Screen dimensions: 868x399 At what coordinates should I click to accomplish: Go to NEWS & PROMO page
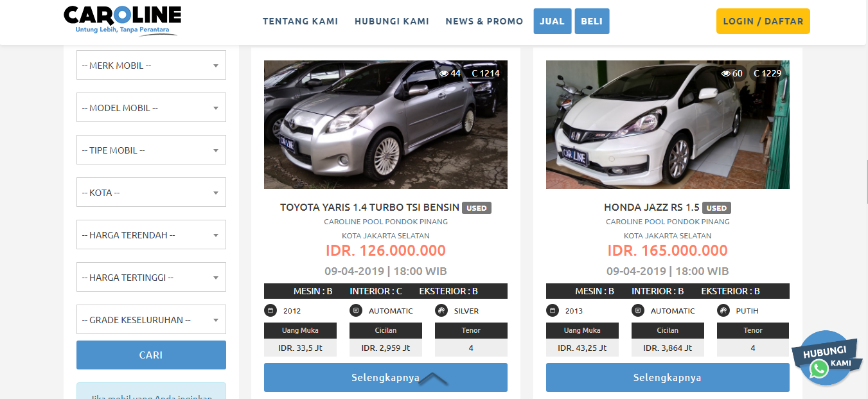[484, 21]
